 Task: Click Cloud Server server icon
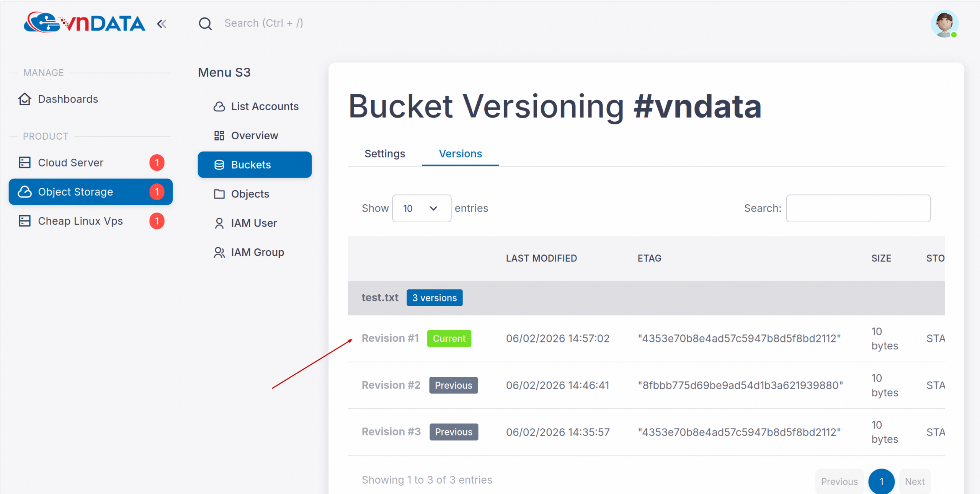[x=25, y=163]
